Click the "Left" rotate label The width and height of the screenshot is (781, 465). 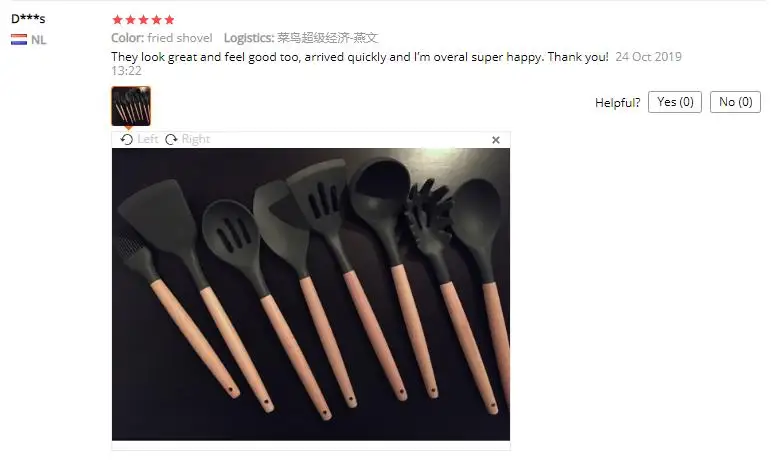147,139
